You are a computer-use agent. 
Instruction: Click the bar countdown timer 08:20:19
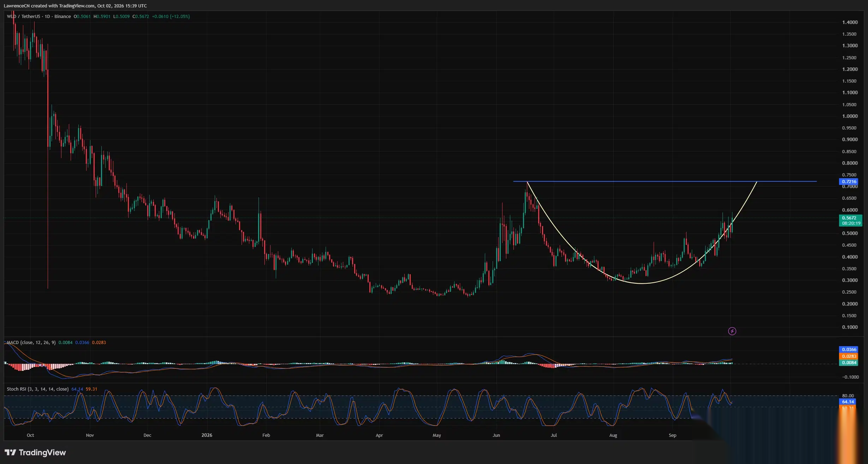850,223
